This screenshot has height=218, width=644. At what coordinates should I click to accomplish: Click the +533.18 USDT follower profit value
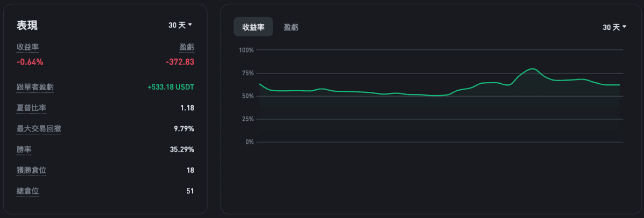[x=171, y=88]
